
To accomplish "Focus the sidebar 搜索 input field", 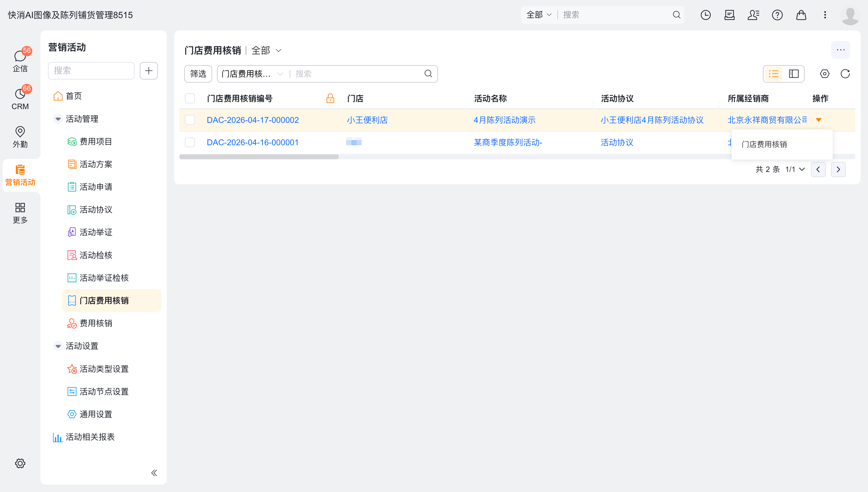I will click(91, 71).
